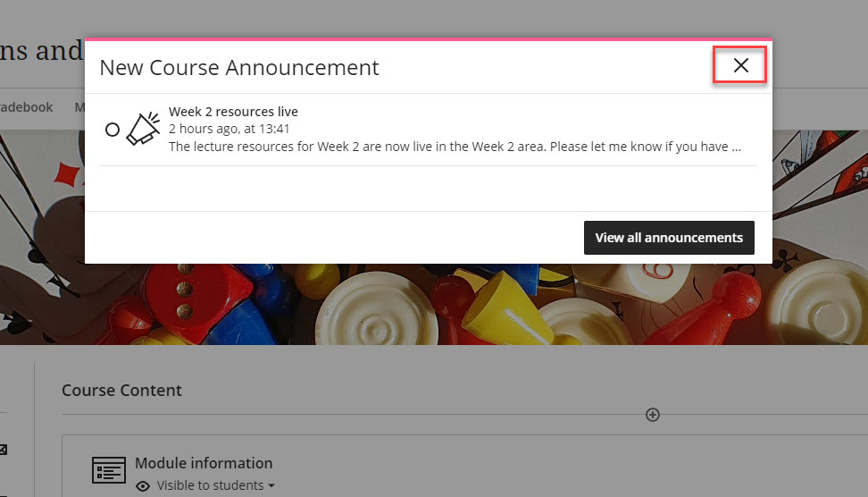This screenshot has width=868, height=497.
Task: Expand the Visible to students dropdown
Action: [216, 485]
